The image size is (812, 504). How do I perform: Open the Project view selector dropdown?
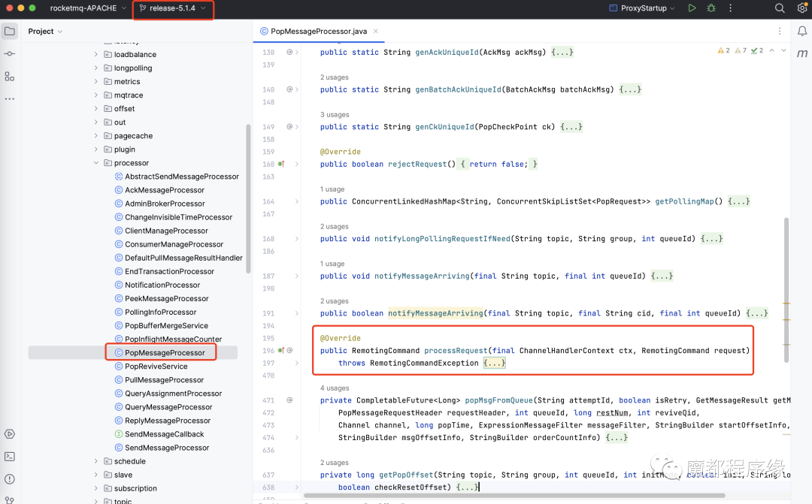point(45,32)
